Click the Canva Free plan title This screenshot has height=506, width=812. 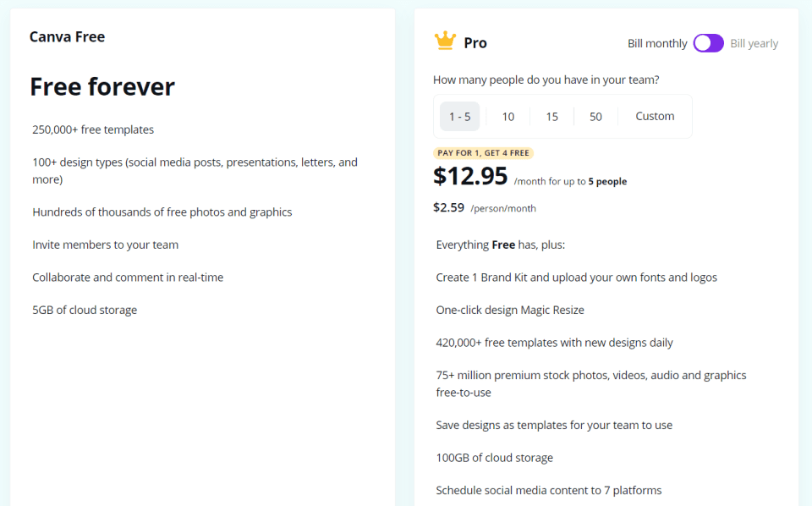click(x=67, y=36)
